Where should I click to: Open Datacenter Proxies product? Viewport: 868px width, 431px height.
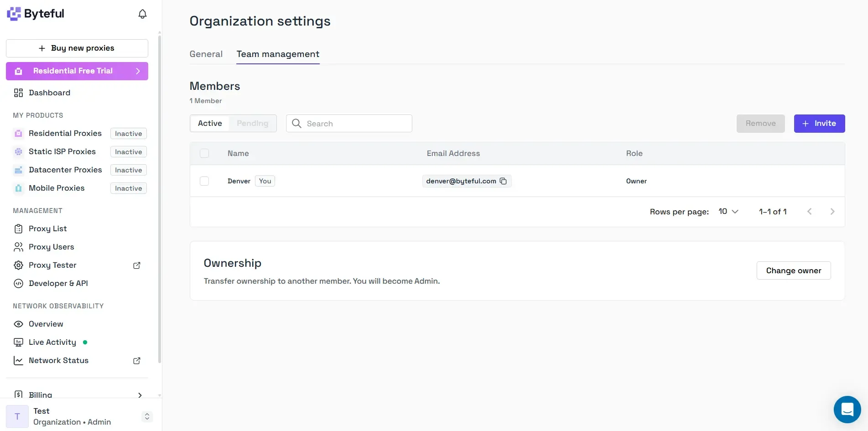(65, 170)
